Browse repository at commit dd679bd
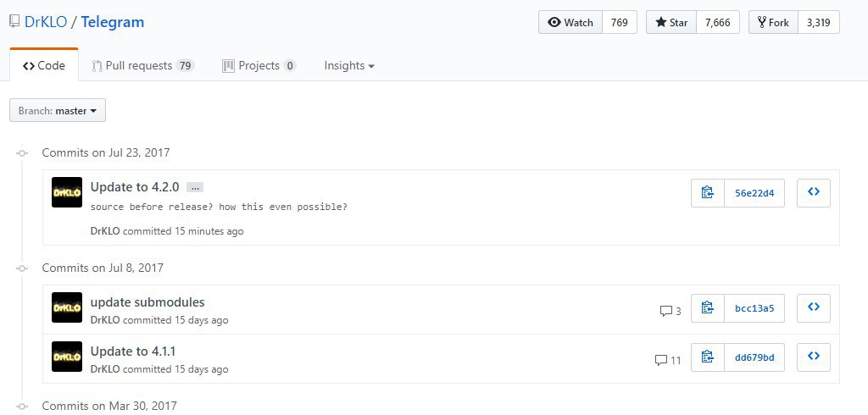 tap(814, 357)
